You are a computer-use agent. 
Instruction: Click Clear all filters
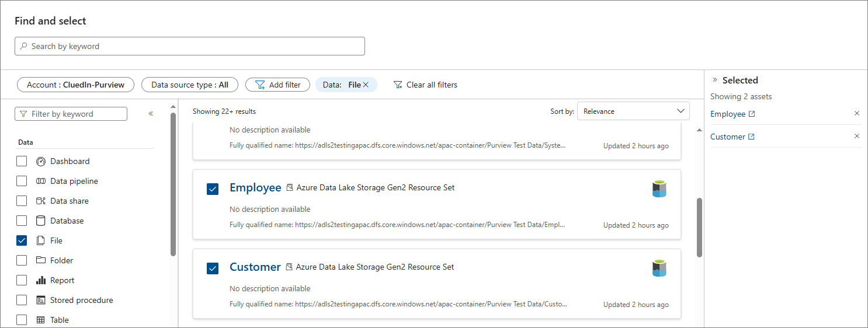point(425,85)
